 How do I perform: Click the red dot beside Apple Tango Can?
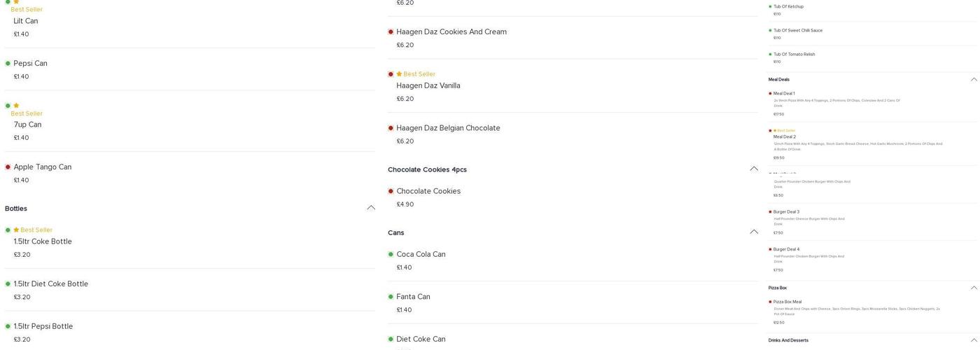pos(8,167)
